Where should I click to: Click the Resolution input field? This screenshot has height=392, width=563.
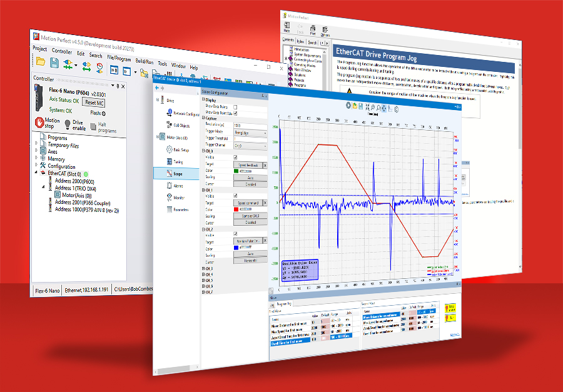(x=250, y=126)
